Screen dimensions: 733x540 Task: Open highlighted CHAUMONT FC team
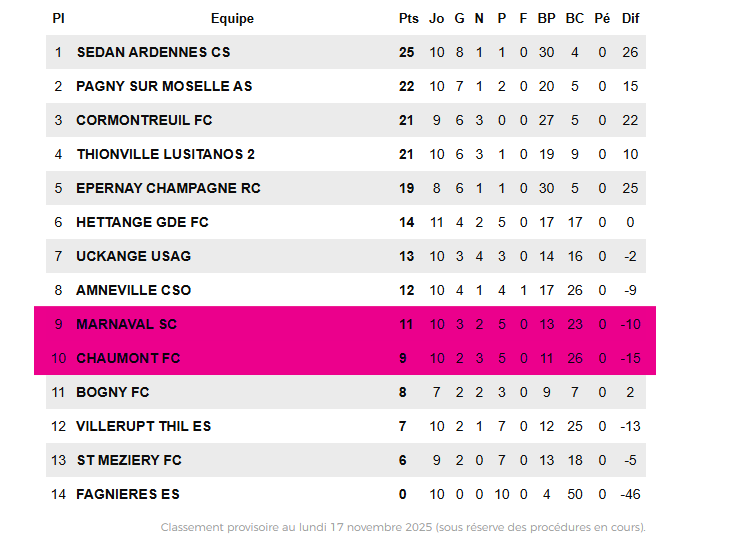click(128, 358)
